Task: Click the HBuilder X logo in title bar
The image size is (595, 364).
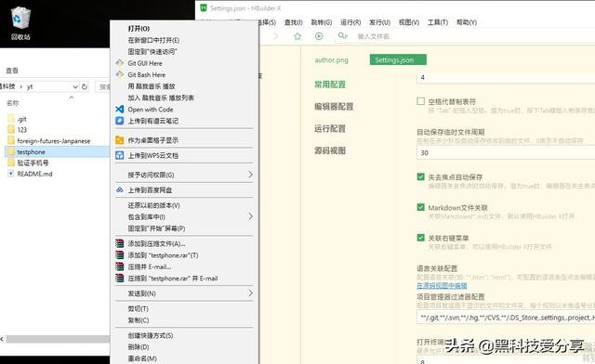Action: (x=204, y=8)
